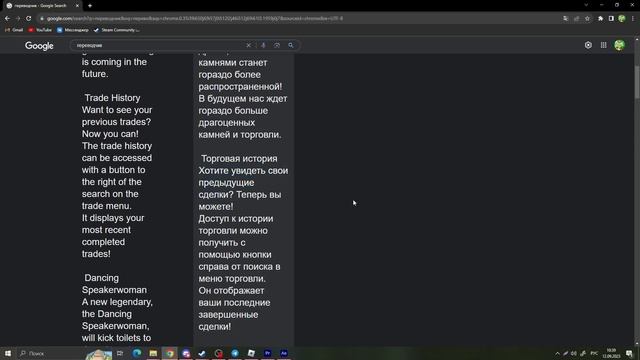The width and height of the screenshot is (640, 360).
Task: Show hidden system tray icons
Action: [x=557, y=353]
